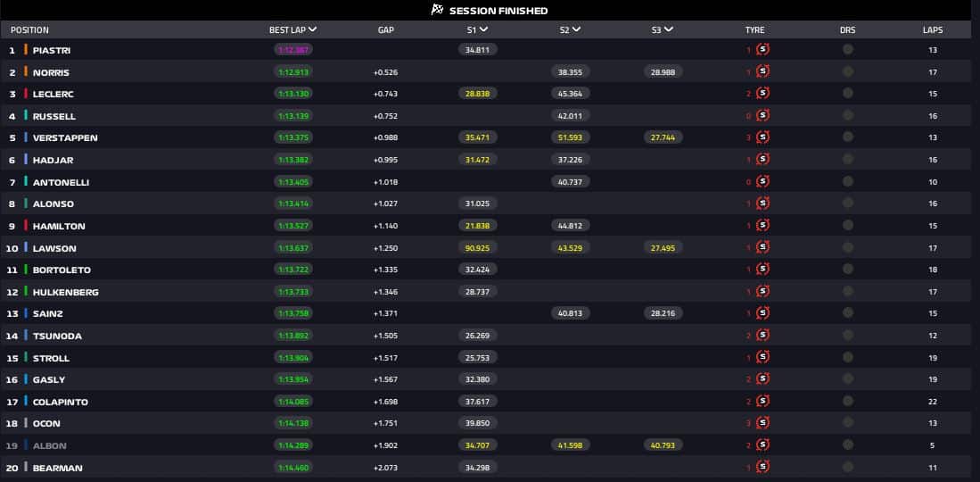
Task: Click Verstappen's S2 time 51.593
Action: pyautogui.click(x=570, y=137)
